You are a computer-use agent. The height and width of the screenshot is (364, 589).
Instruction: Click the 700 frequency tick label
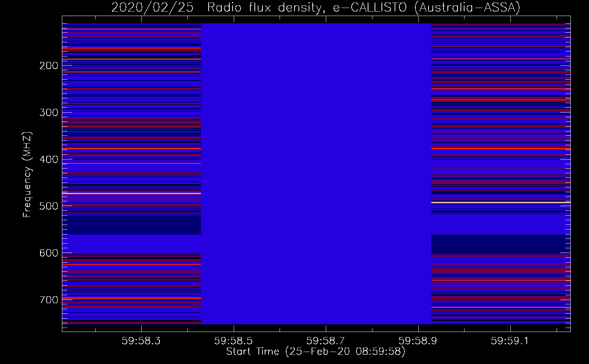pyautogui.click(x=49, y=300)
